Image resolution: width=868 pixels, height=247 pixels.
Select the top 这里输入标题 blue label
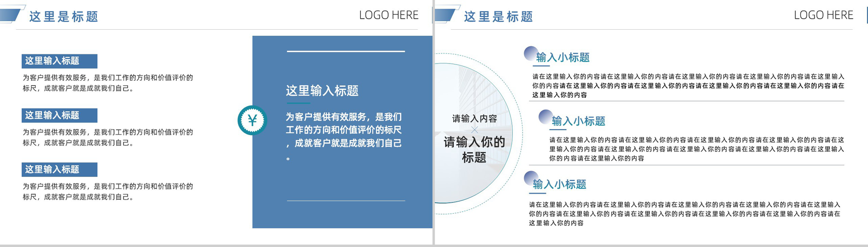tap(60, 61)
